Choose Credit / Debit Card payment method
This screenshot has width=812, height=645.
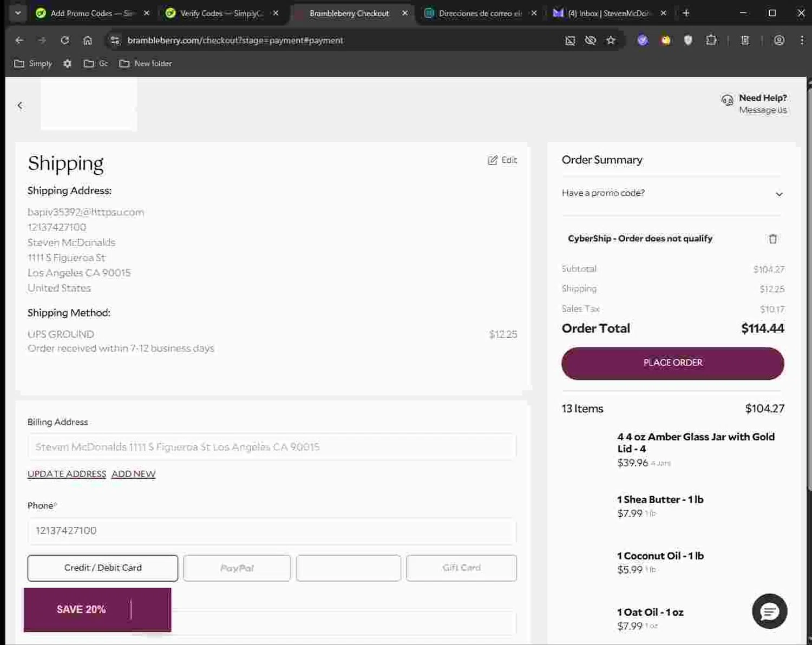tap(103, 568)
